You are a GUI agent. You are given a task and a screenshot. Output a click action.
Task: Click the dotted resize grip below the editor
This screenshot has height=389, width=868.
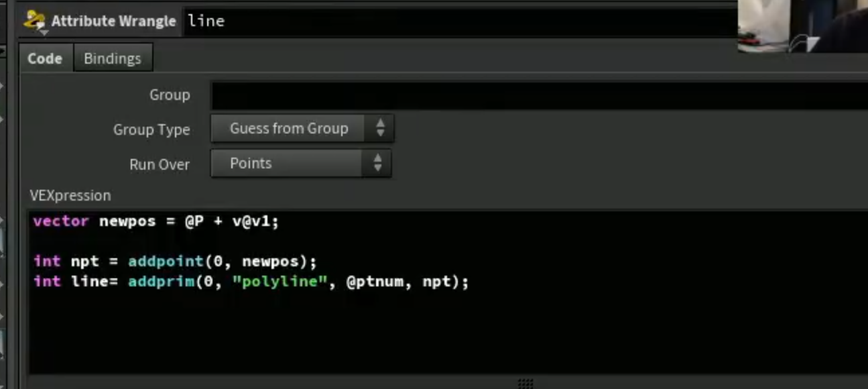pos(525,383)
